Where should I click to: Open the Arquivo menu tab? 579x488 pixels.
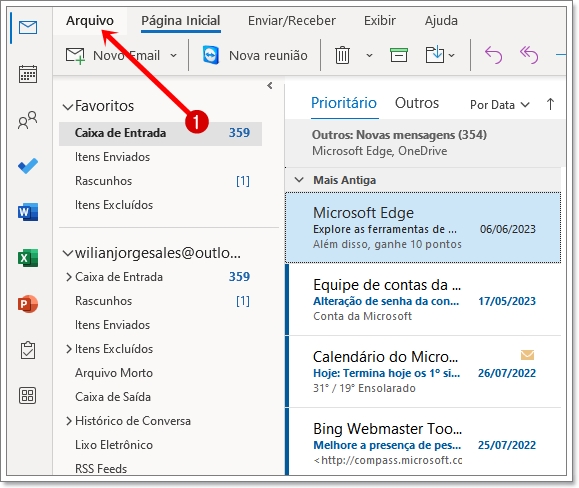click(x=90, y=21)
